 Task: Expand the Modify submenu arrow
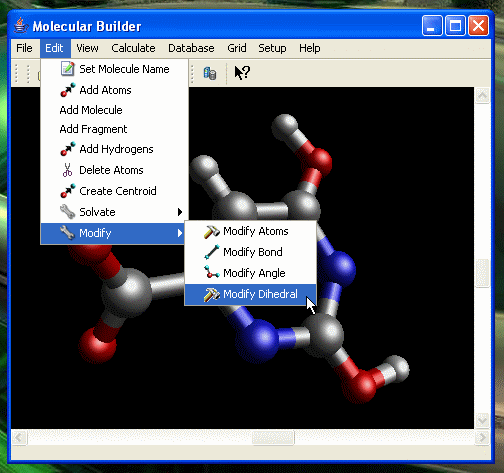click(180, 233)
